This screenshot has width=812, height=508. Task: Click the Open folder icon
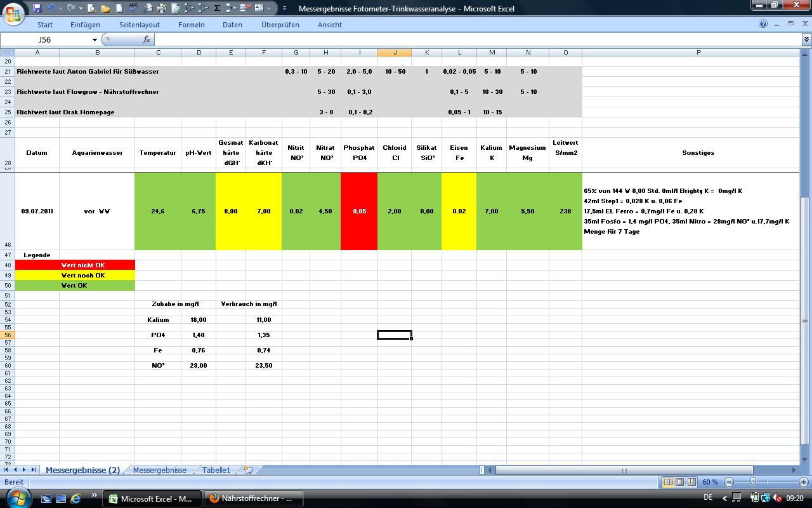coord(105,8)
